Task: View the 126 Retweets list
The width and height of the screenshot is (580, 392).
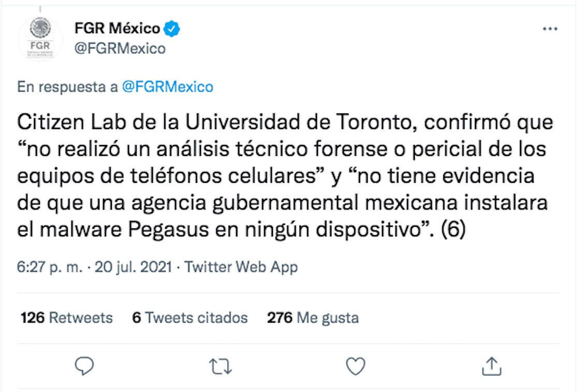Action: pos(66,317)
